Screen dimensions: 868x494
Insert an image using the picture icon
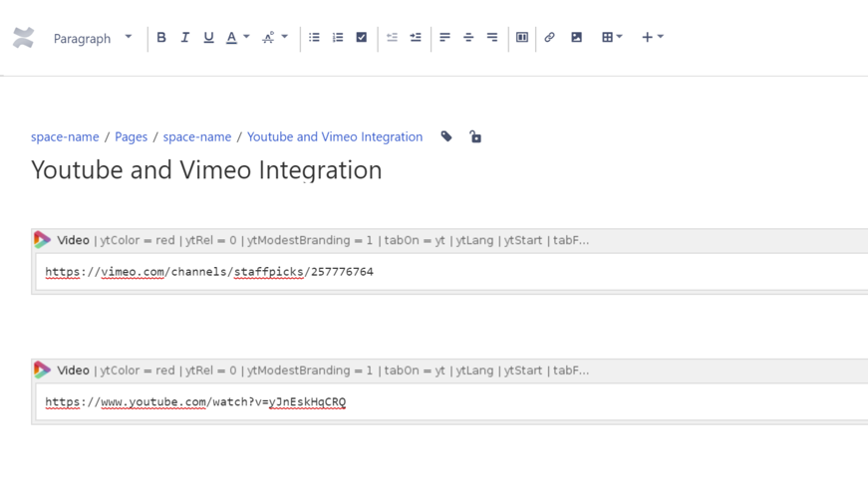[576, 38]
